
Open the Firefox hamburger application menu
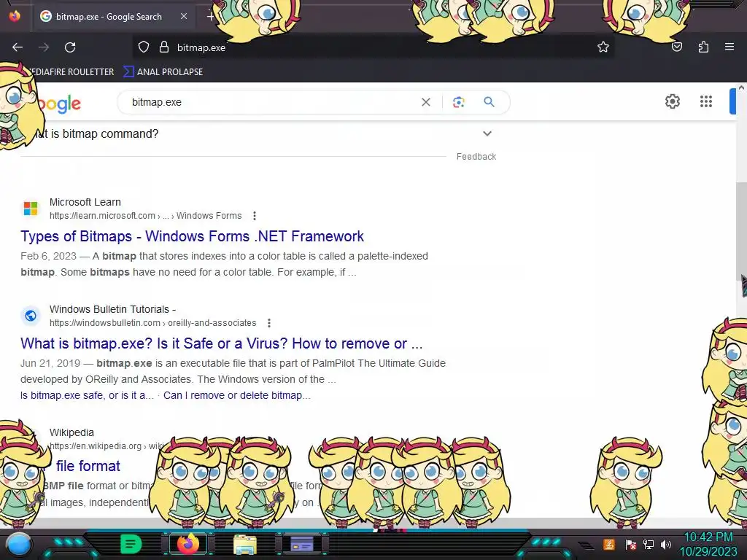click(x=729, y=47)
